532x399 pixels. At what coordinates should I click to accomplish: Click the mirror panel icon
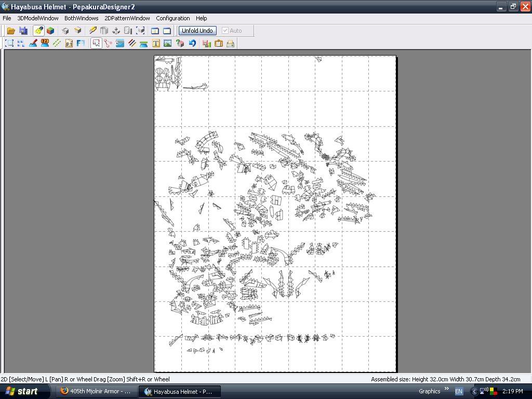pyautogui.click(x=128, y=31)
